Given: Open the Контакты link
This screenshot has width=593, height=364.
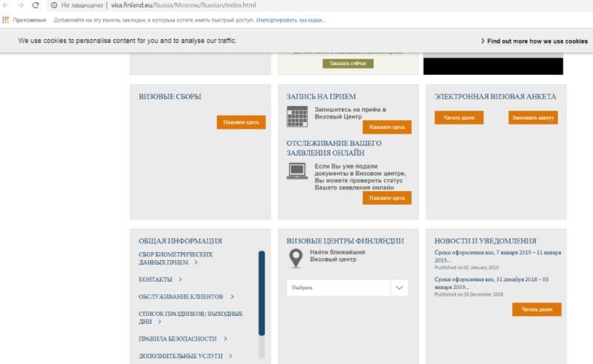Looking at the screenshot, I should click(156, 279).
